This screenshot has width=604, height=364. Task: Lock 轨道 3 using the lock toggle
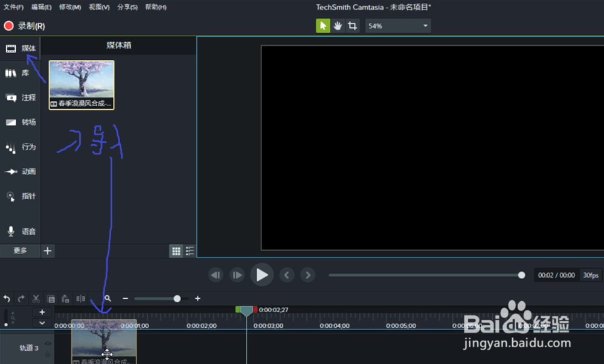click(49, 354)
